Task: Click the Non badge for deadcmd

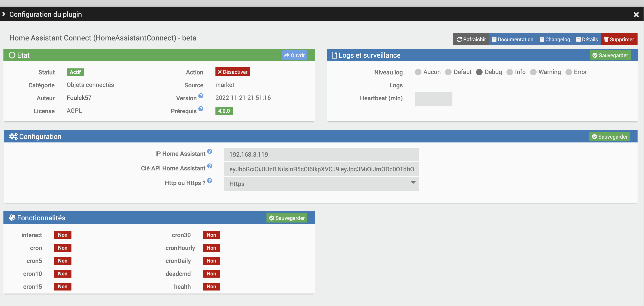Action: (212, 274)
